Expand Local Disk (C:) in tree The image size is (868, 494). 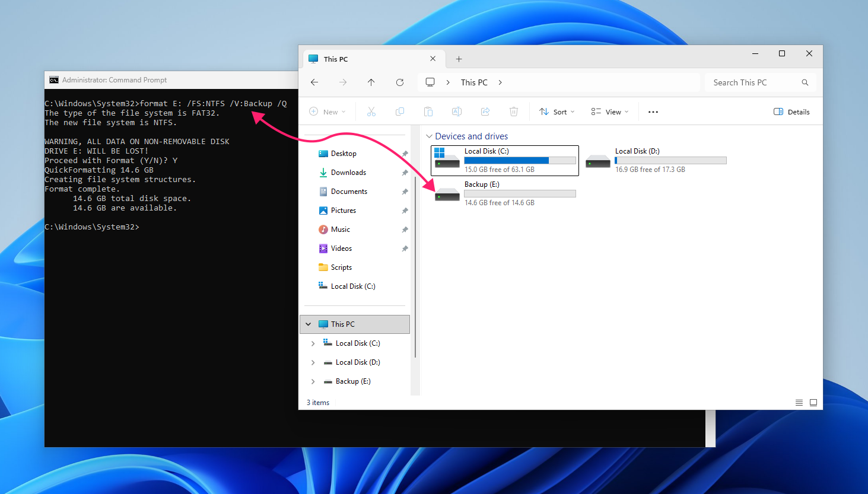click(x=313, y=343)
